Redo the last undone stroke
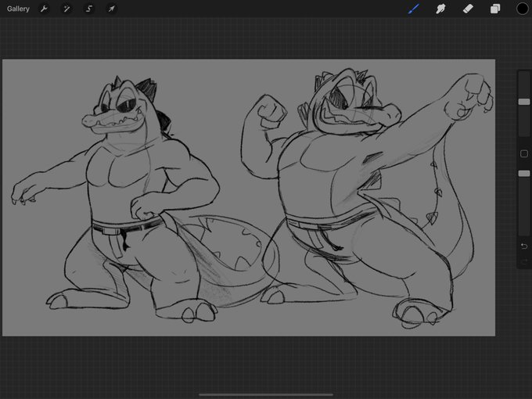Screen dimensions: 532x399 (x=524, y=261)
